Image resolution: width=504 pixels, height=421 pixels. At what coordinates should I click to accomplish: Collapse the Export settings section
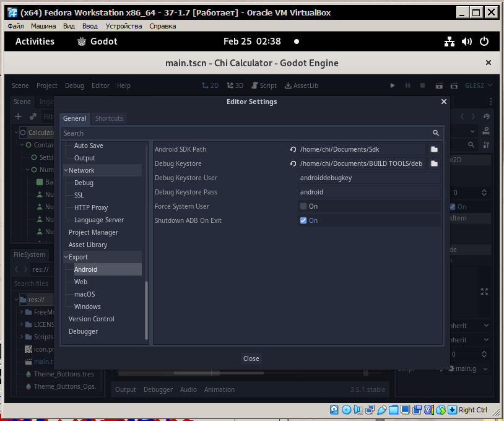click(66, 257)
